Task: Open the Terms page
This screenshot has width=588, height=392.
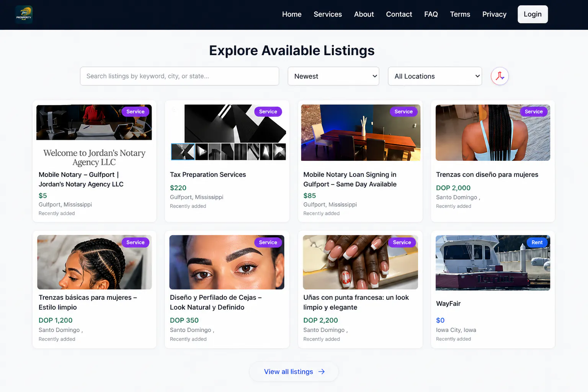Action: [460, 14]
